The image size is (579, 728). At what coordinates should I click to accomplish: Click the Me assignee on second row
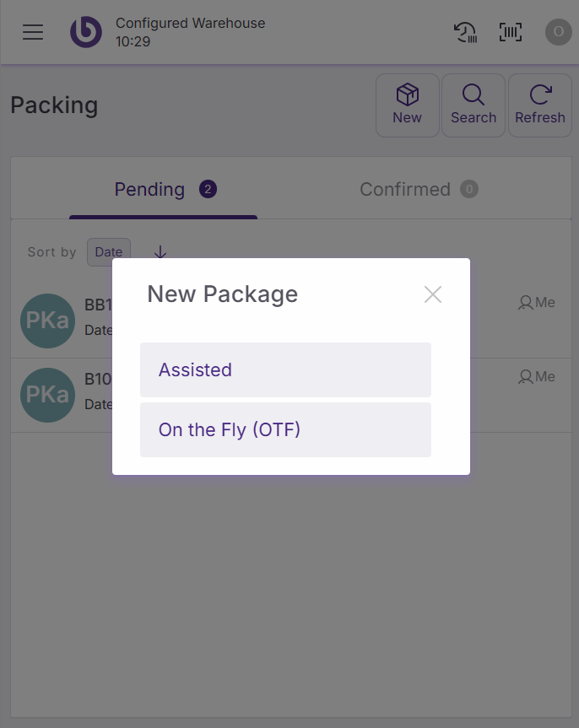point(537,376)
